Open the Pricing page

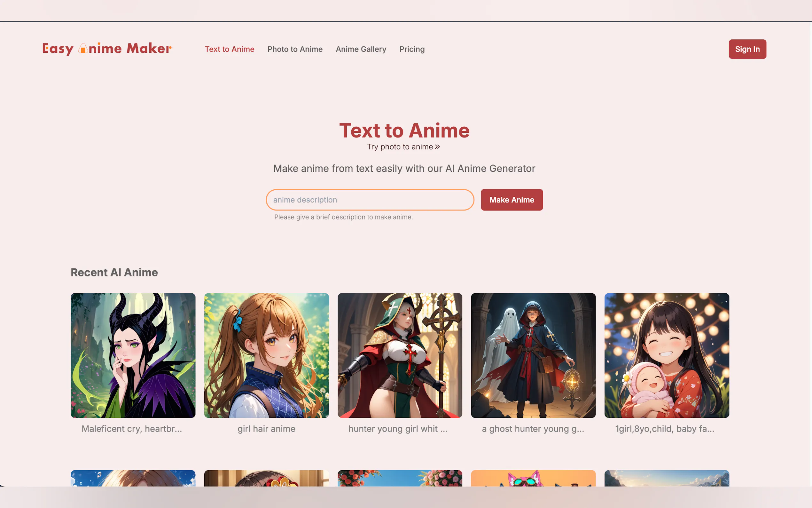[412, 49]
